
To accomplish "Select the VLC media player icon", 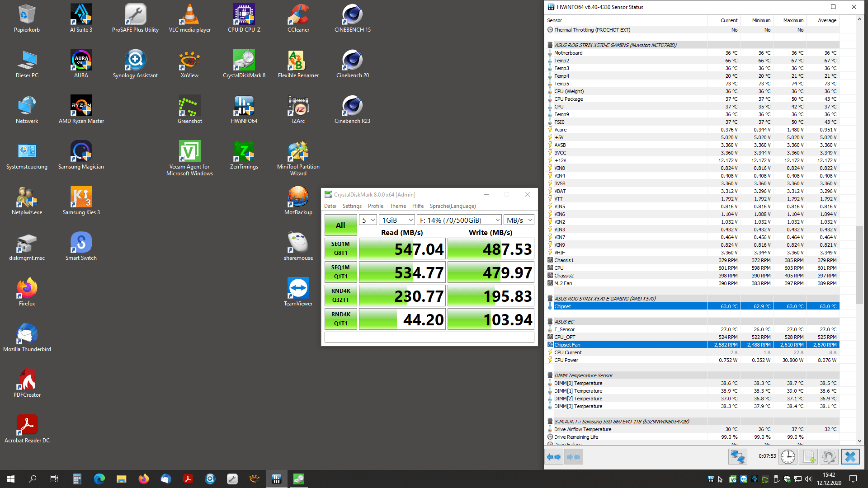I will (189, 19).
